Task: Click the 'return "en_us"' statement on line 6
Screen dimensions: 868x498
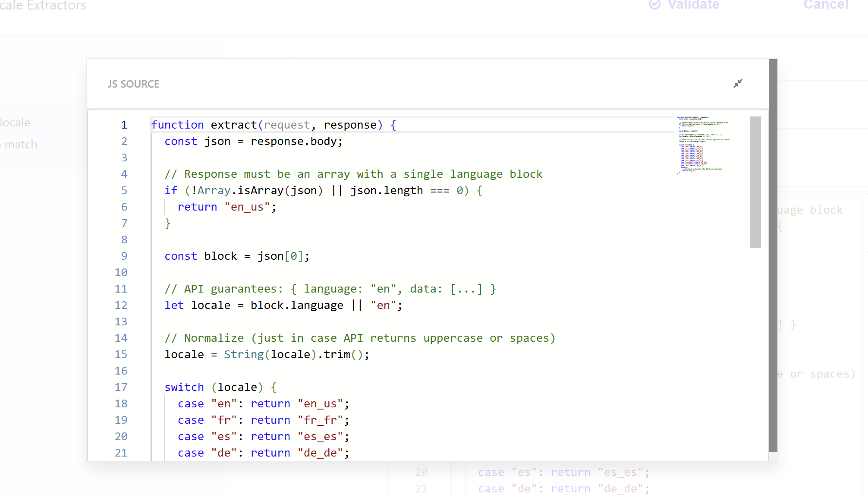Action: point(226,207)
